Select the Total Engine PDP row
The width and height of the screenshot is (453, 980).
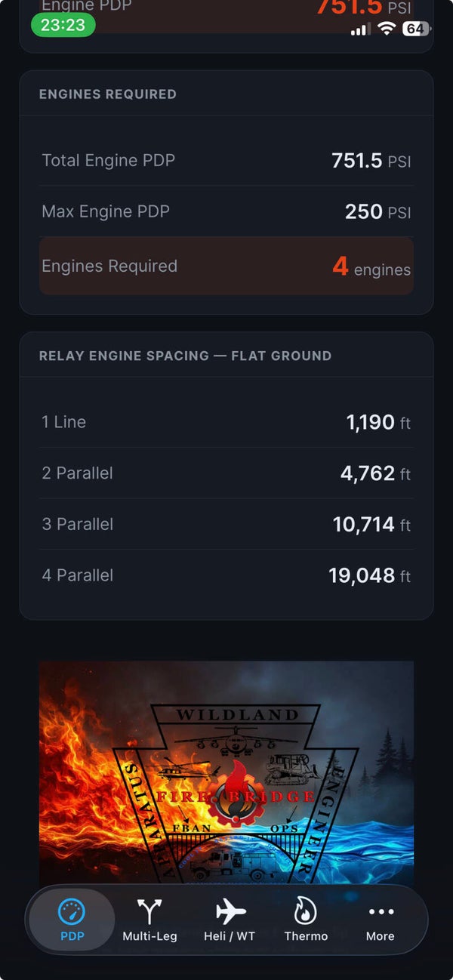tap(226, 160)
